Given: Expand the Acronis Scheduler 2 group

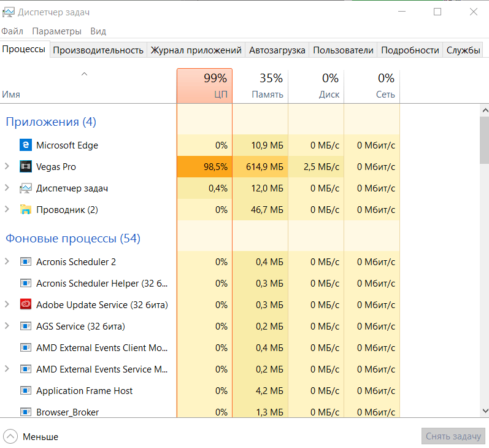Looking at the screenshot, I should (7, 261).
